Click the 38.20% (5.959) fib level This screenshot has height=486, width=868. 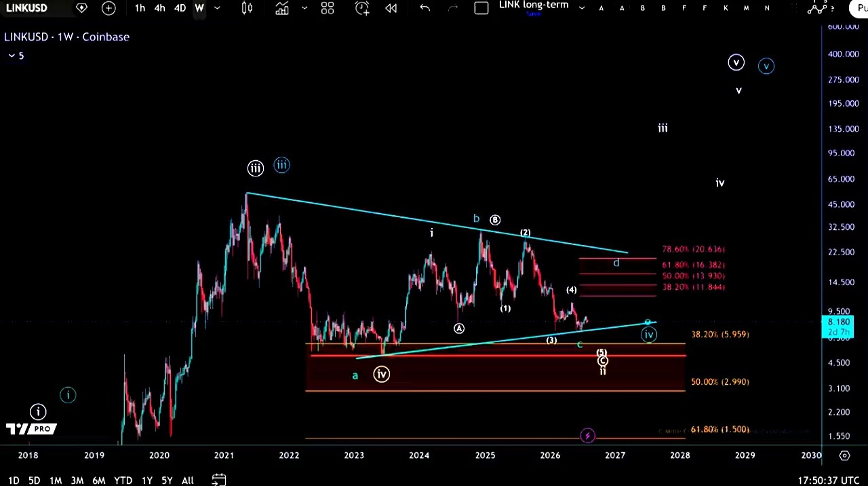[x=720, y=335]
